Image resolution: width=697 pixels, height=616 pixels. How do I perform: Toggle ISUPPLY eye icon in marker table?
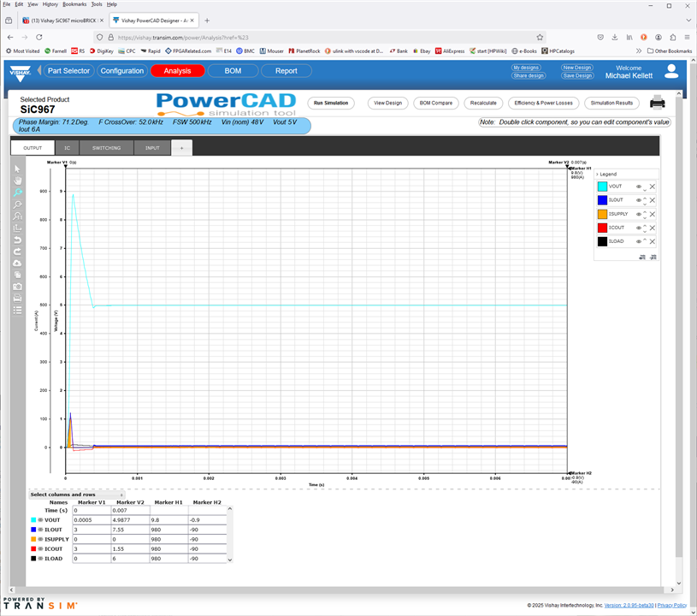click(40, 539)
